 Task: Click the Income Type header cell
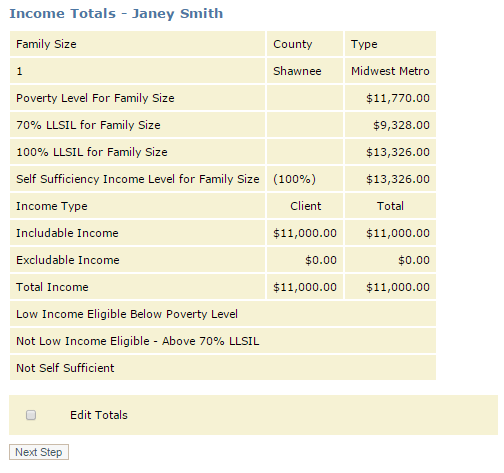point(137,206)
